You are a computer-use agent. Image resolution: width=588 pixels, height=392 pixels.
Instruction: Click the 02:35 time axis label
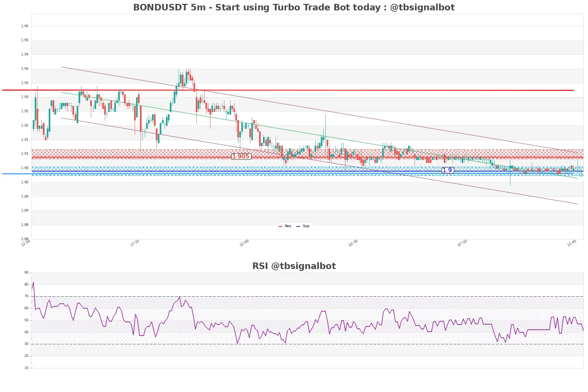point(353,243)
